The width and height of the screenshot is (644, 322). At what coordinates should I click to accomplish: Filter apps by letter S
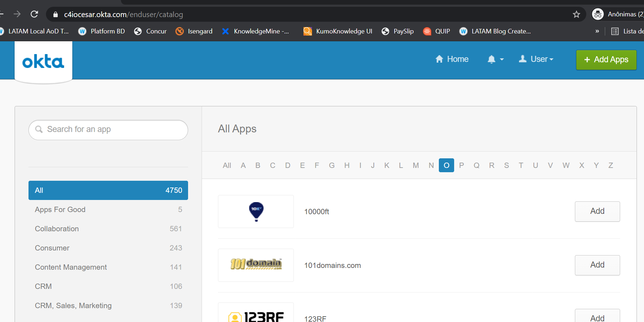tap(507, 165)
